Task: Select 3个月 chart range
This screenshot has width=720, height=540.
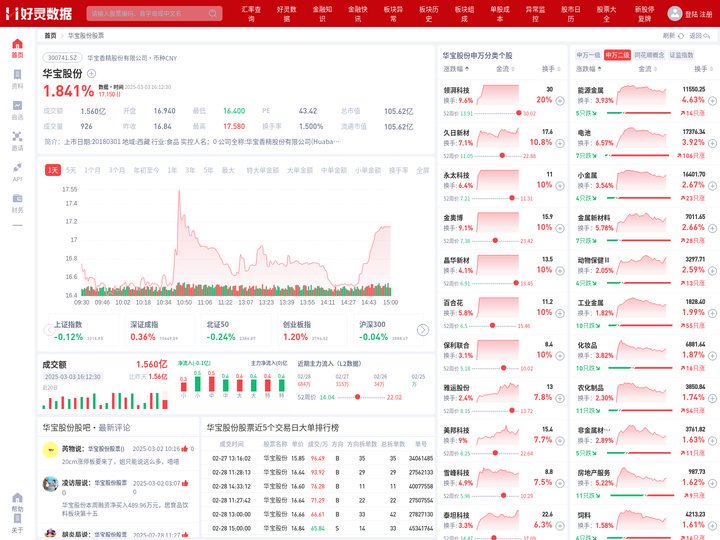Action: (x=117, y=170)
